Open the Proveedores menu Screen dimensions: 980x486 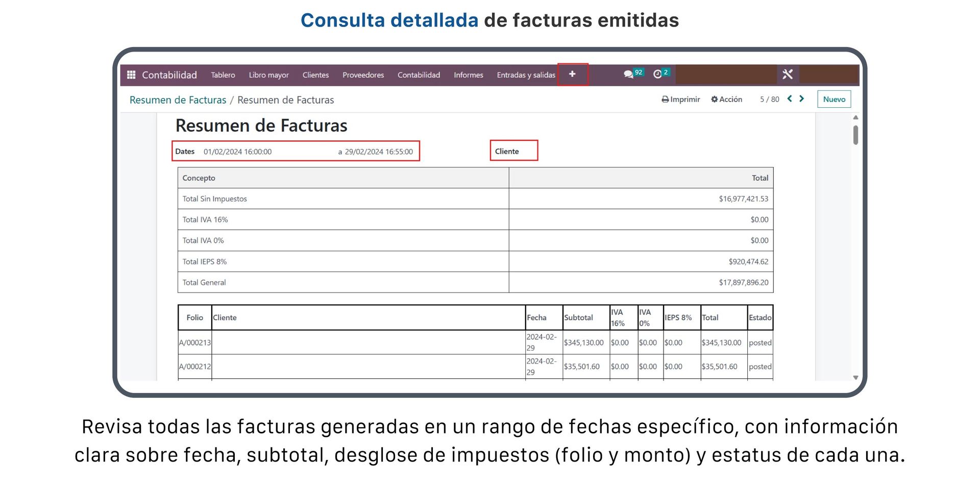click(x=363, y=75)
